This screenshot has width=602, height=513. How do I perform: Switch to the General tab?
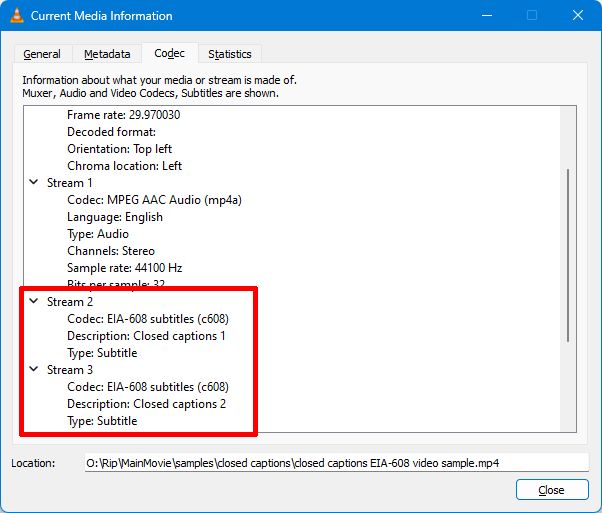tap(42, 54)
